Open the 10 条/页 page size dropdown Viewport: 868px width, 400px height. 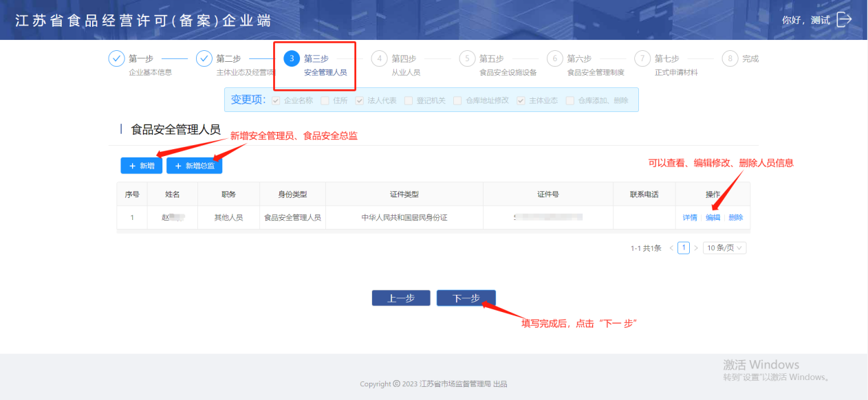coord(724,247)
